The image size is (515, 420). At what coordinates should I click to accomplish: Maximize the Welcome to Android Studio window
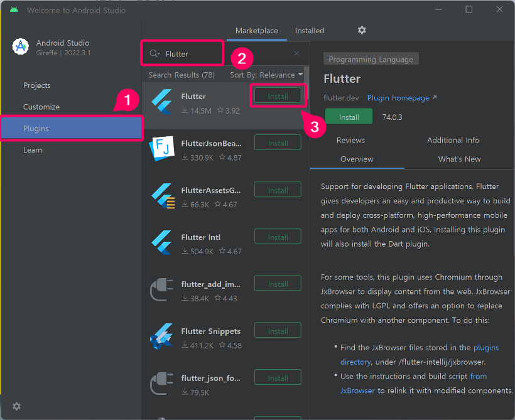469,9
